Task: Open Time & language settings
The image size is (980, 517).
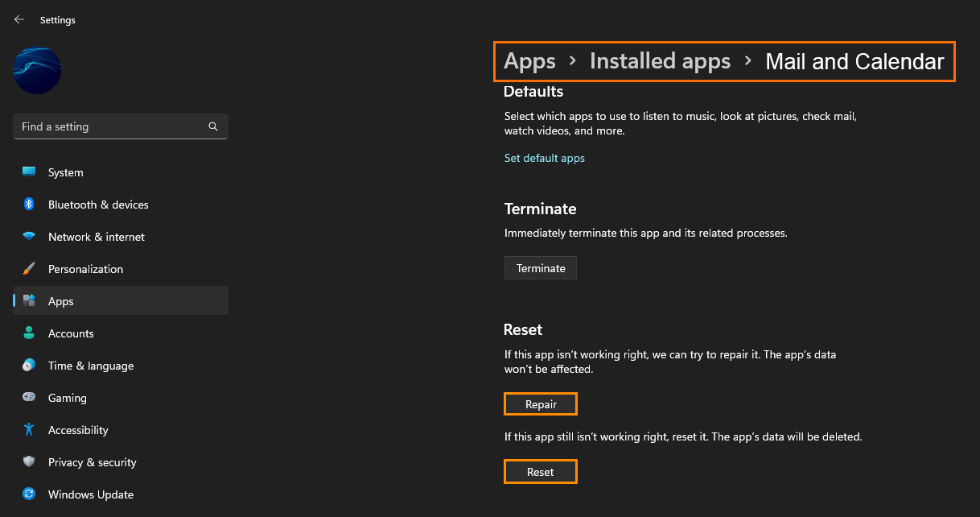Action: 121,366
